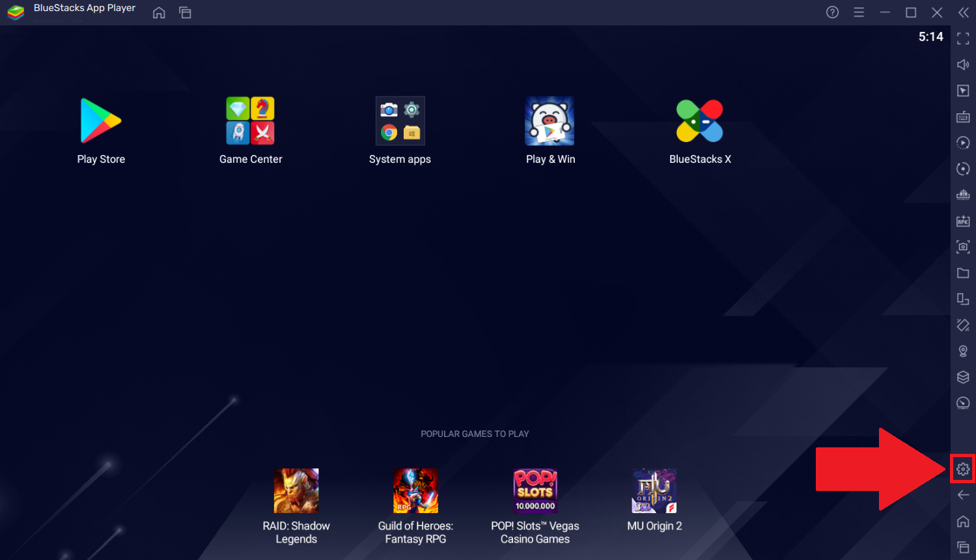Open the keyboard game controls icon
The width and height of the screenshot is (976, 560).
[963, 117]
